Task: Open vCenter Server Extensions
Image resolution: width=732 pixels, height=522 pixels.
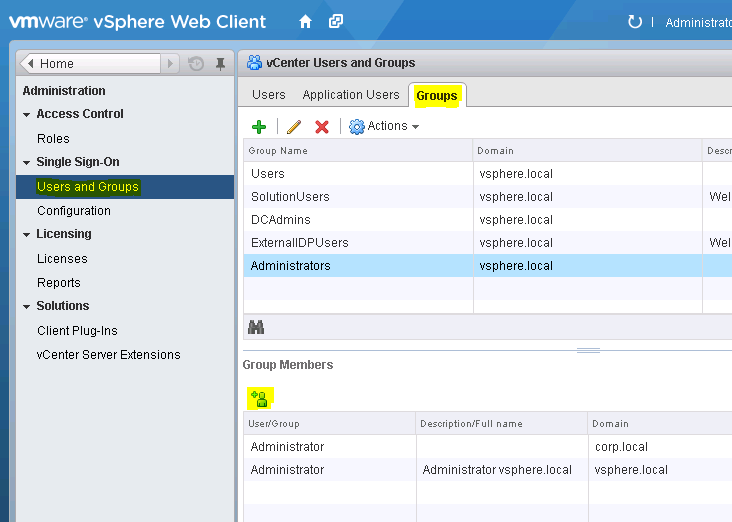Action: 108,355
